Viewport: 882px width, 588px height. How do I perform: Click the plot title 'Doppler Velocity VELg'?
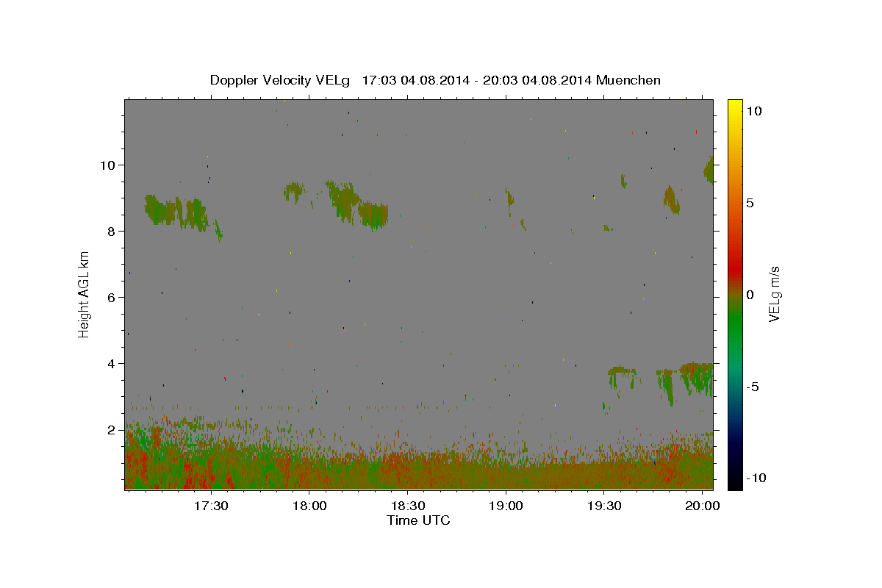(281, 80)
